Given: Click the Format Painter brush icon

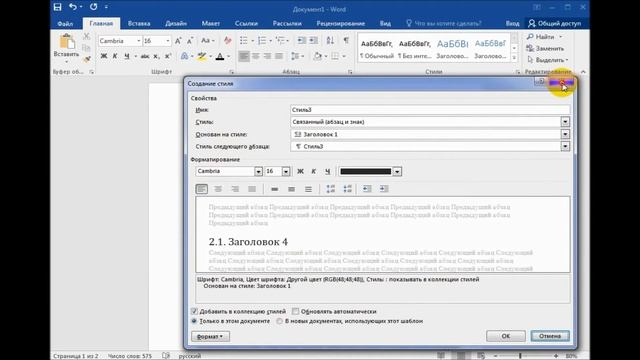Looking at the screenshot, I should coord(87,60).
